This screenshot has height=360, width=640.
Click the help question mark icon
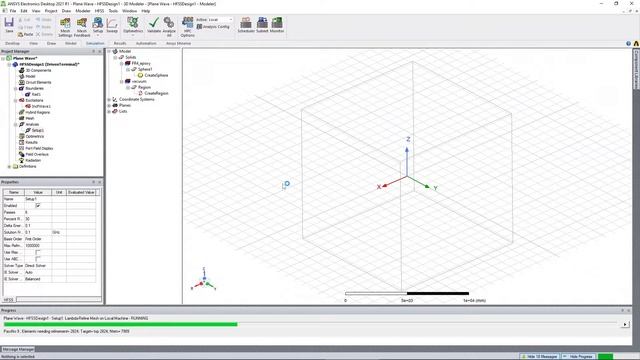pyautogui.click(x=628, y=43)
